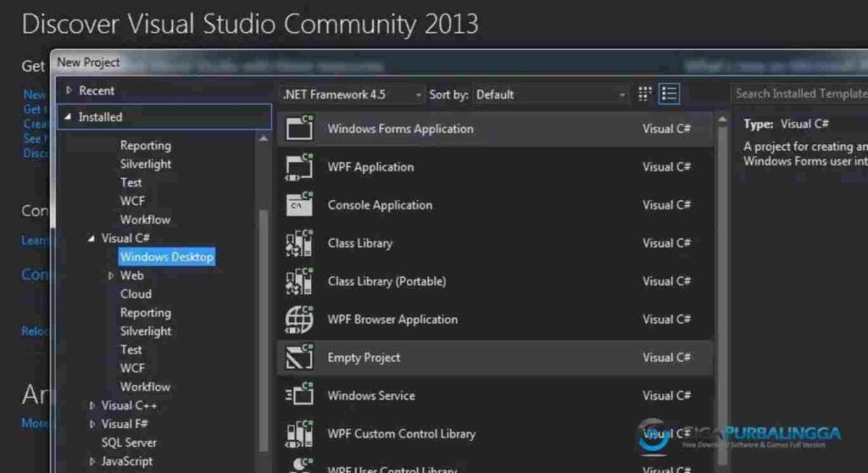Switch to small icons grid view

pos(645,94)
